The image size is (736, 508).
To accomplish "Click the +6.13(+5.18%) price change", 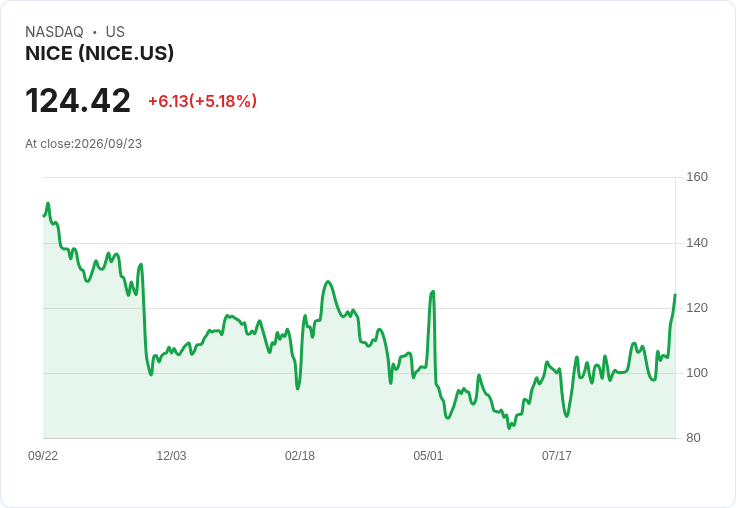I will point(202,101).
